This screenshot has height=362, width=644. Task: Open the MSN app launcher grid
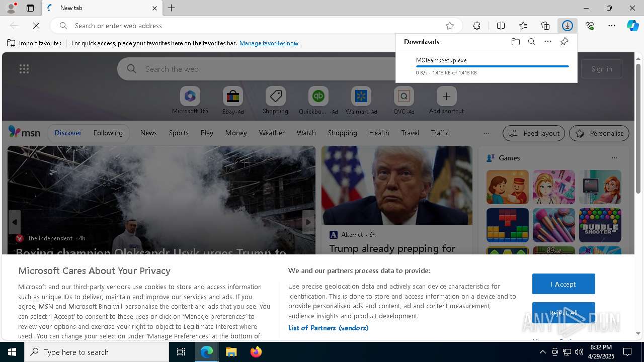(x=24, y=69)
